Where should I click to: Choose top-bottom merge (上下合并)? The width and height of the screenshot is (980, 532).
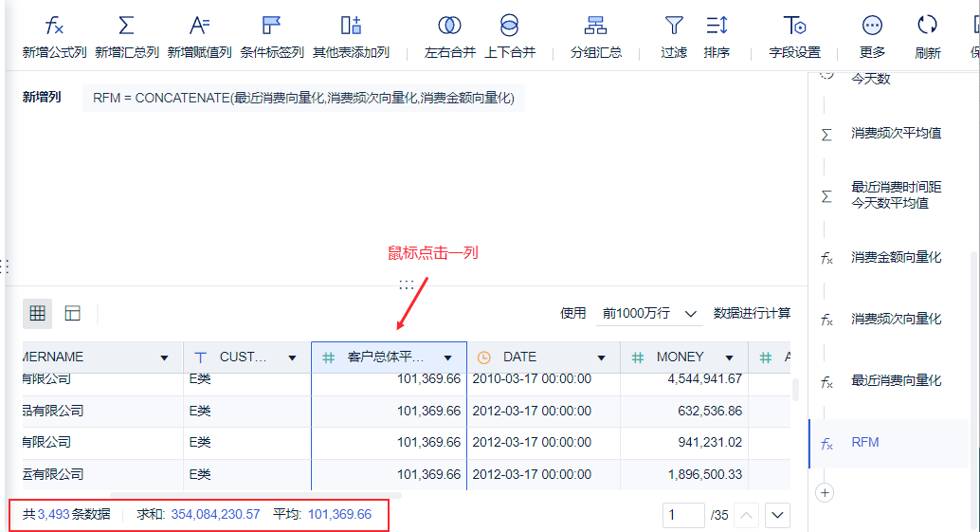click(x=510, y=38)
